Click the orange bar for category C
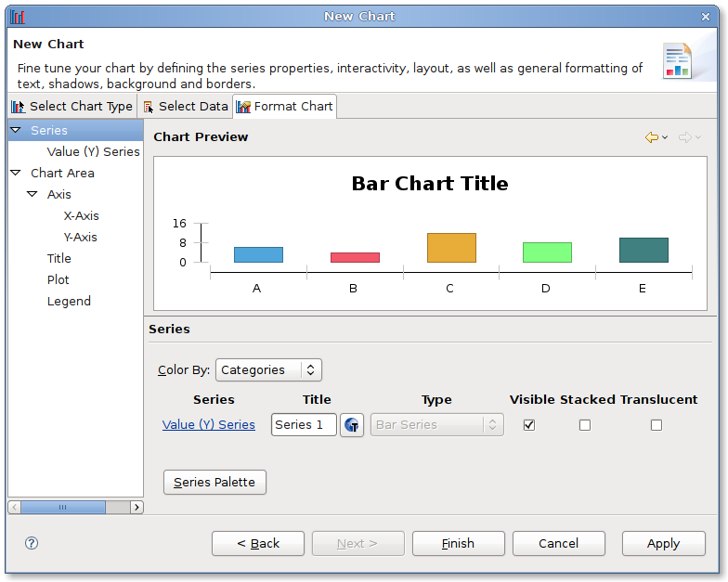Image resolution: width=728 pixels, height=582 pixels. (451, 248)
